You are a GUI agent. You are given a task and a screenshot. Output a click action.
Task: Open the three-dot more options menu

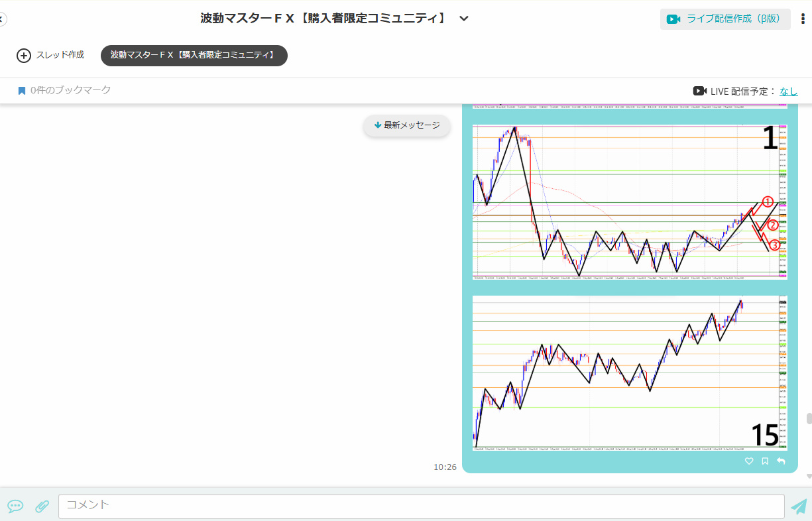coord(803,19)
